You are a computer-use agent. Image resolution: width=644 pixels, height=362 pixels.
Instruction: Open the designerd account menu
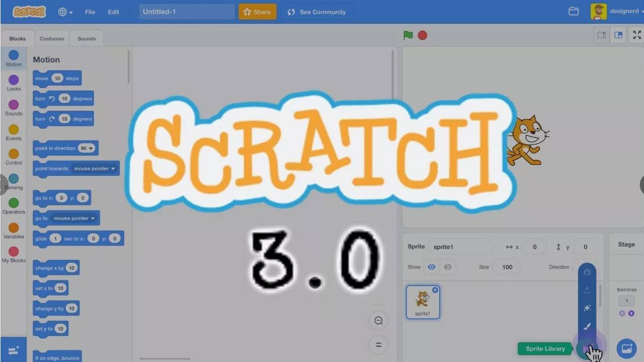[617, 11]
